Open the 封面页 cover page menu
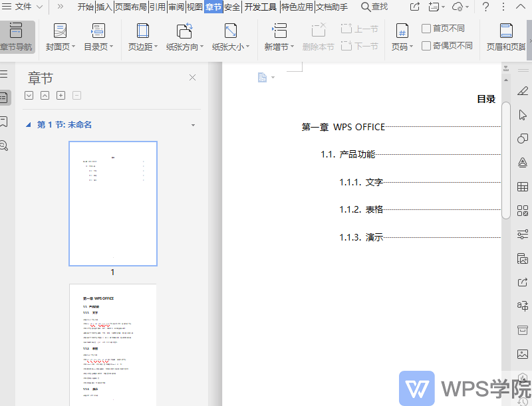This screenshot has height=406, width=532. [x=61, y=37]
